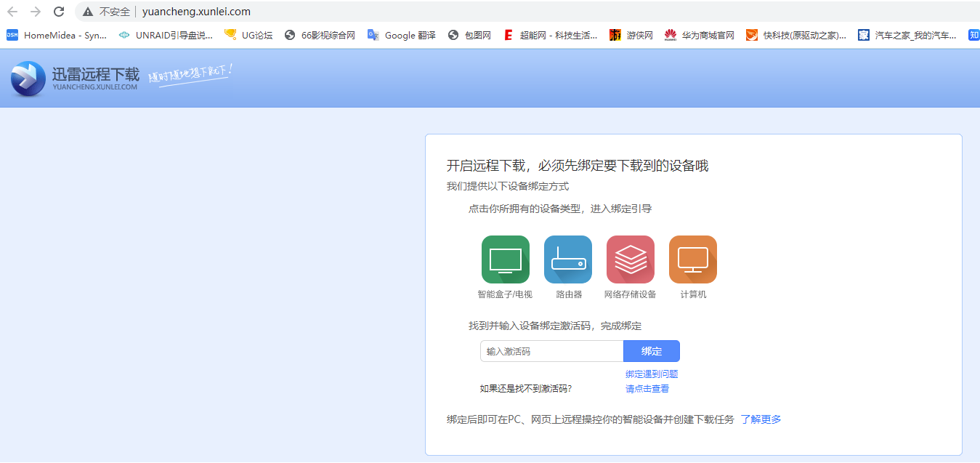This screenshot has width=980, height=463.
Task: Open the 汽车之家 bookmark
Action: tap(907, 35)
